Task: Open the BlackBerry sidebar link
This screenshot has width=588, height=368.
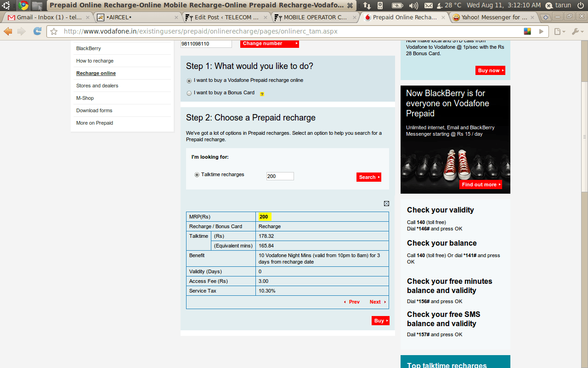Action: click(89, 48)
